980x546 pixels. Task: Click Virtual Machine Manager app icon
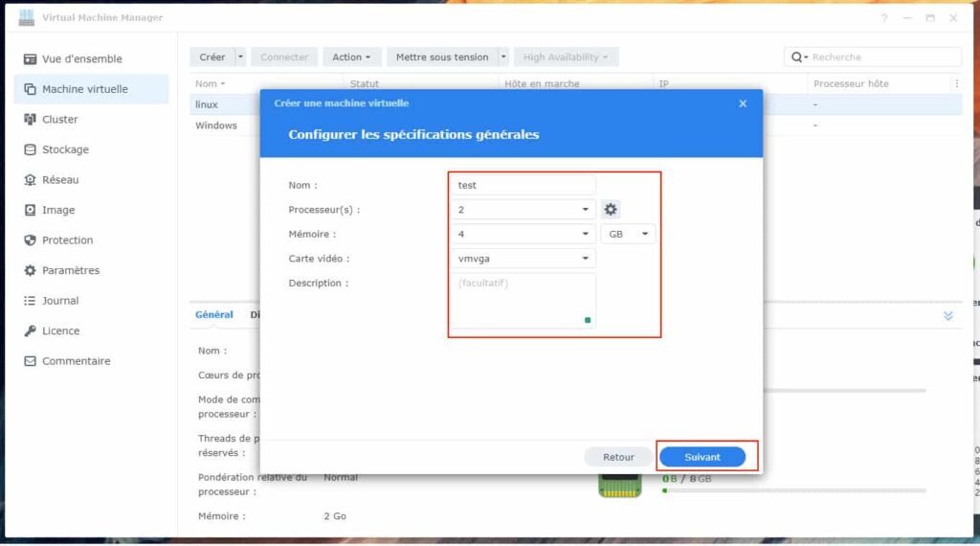coord(26,17)
